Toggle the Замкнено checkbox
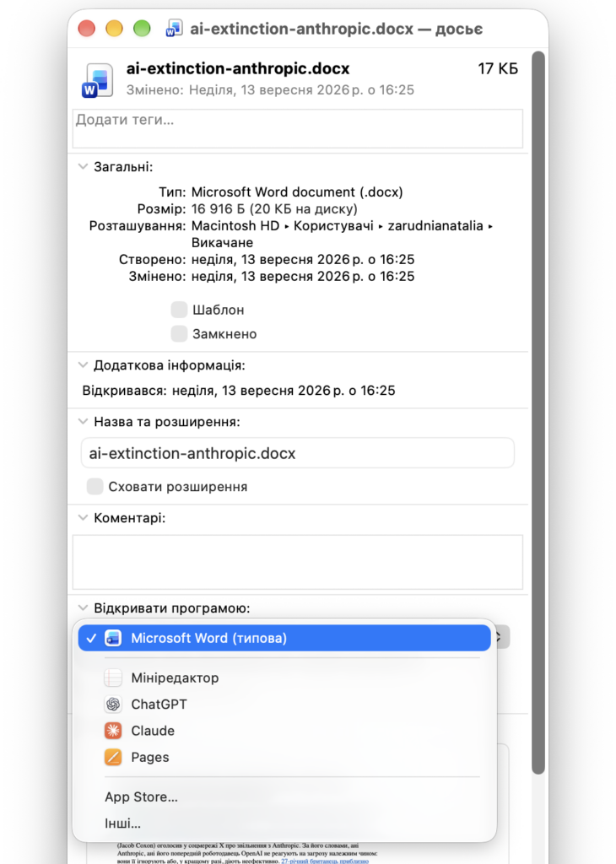This screenshot has height=864, width=616. 179,334
